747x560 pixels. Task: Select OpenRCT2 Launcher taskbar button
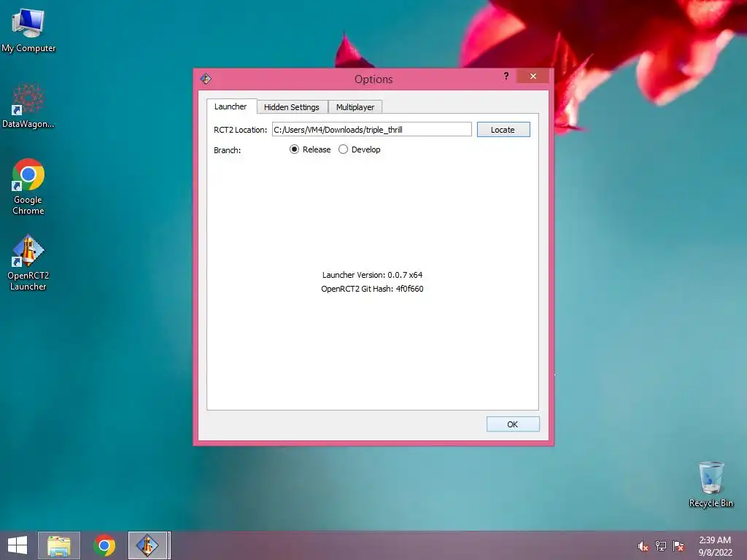pos(147,545)
